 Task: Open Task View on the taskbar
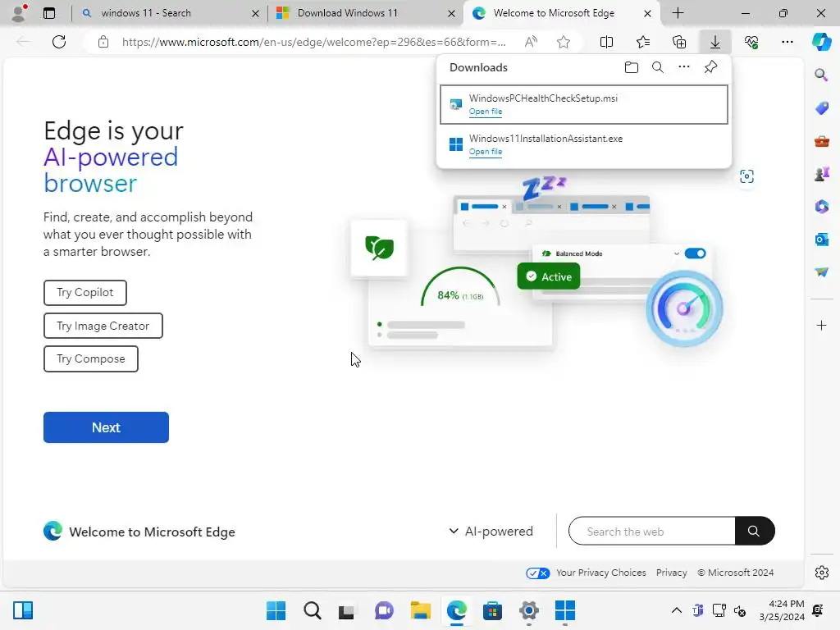pyautogui.click(x=347, y=610)
